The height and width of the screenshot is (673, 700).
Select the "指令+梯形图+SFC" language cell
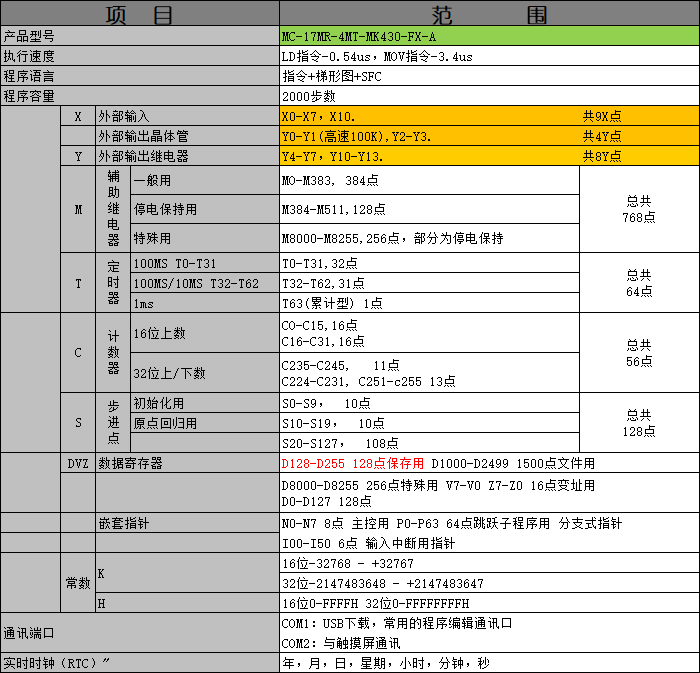333,76
